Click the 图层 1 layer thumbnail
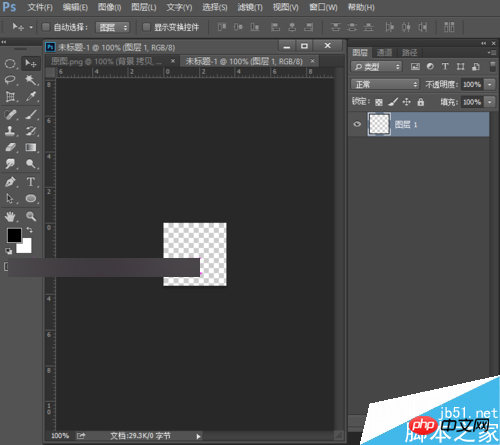Viewport: 500px width, 445px height. 379,124
